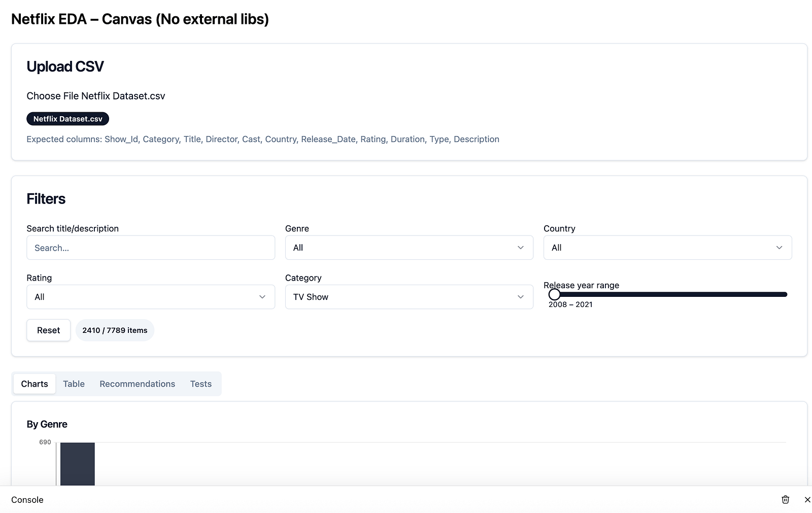Click Choose File to upload CSV
This screenshot has width=812, height=513.
click(53, 96)
